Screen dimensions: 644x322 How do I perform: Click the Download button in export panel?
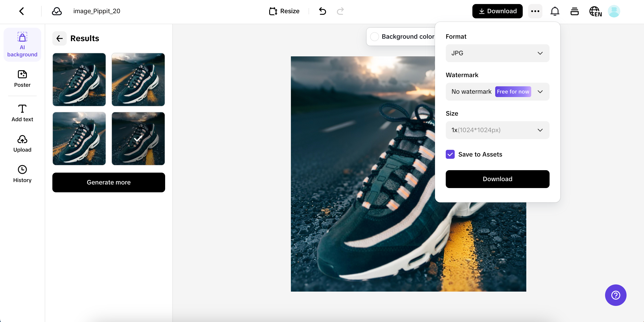(x=497, y=179)
